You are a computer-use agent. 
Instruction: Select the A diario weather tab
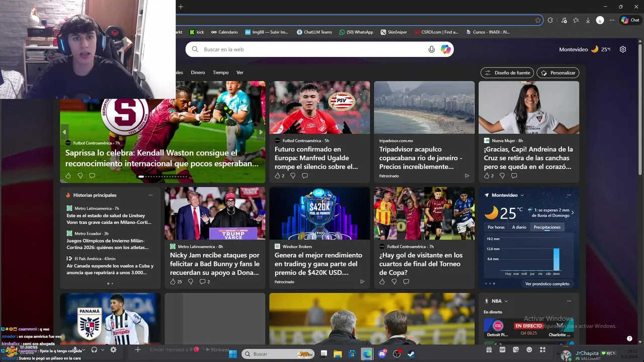(519, 227)
